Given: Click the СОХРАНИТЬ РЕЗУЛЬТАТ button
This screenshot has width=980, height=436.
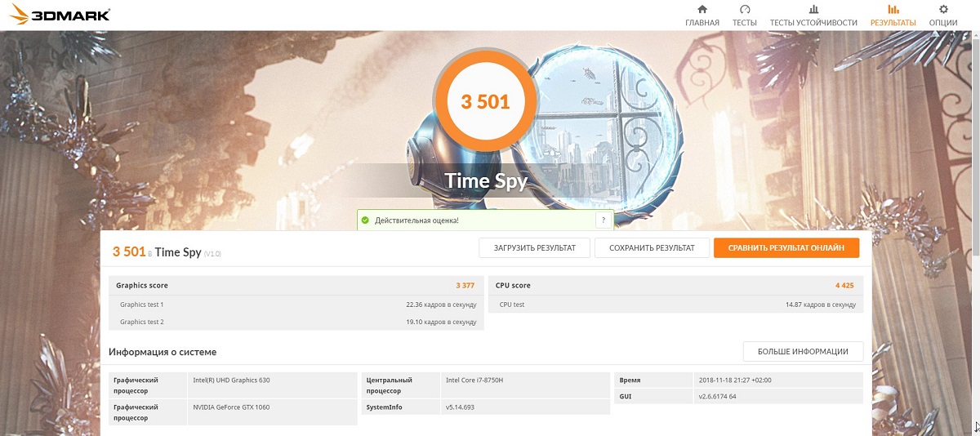Looking at the screenshot, I should point(651,248).
